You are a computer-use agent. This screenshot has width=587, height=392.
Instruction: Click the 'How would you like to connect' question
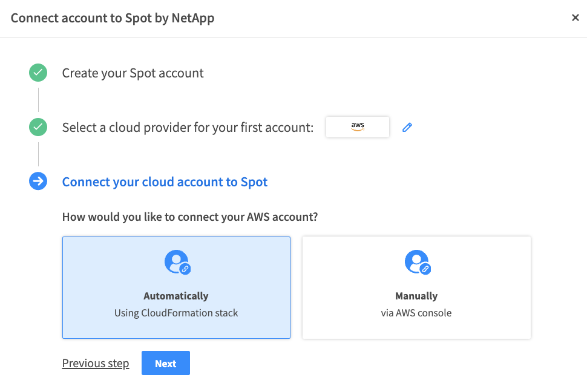190,217
